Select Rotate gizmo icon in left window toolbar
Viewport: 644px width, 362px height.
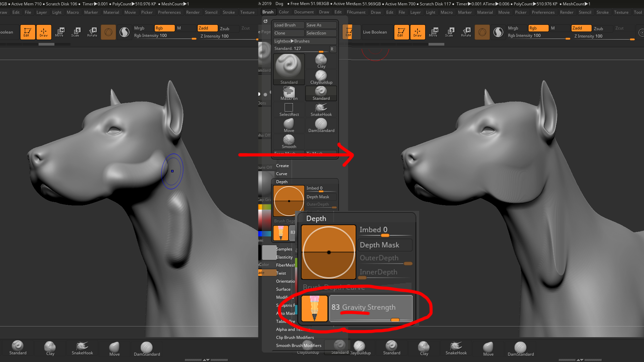(92, 32)
